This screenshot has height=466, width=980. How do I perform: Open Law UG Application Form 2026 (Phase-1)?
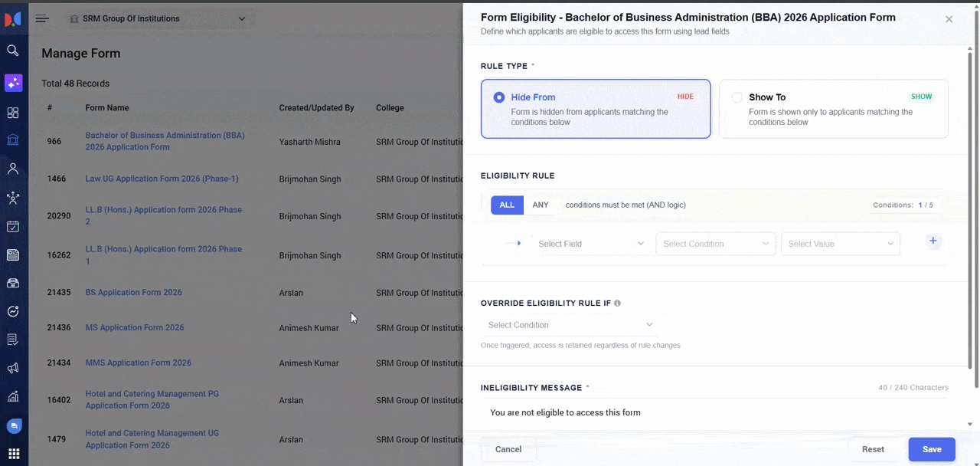[x=162, y=179]
